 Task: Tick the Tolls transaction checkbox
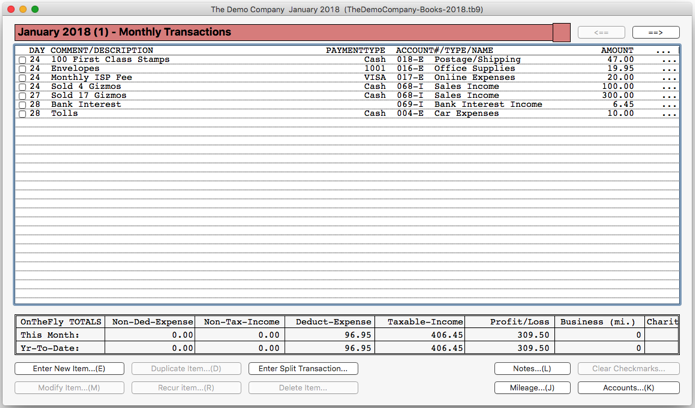point(22,114)
